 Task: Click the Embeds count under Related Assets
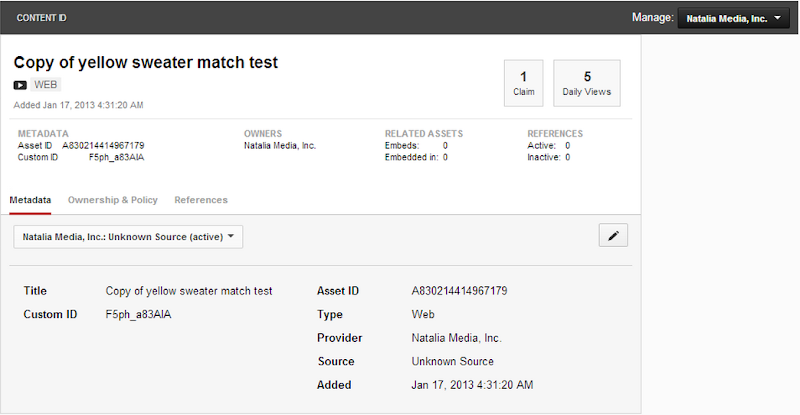(445, 145)
